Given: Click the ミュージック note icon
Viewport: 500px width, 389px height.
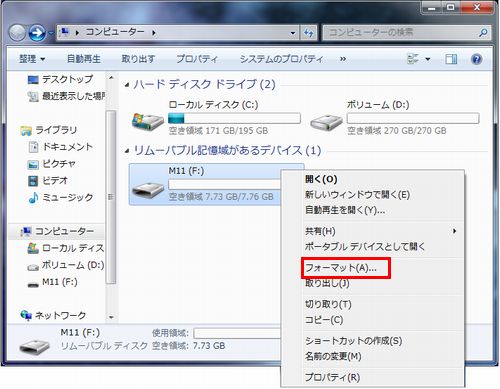Looking at the screenshot, I should click(x=33, y=198).
